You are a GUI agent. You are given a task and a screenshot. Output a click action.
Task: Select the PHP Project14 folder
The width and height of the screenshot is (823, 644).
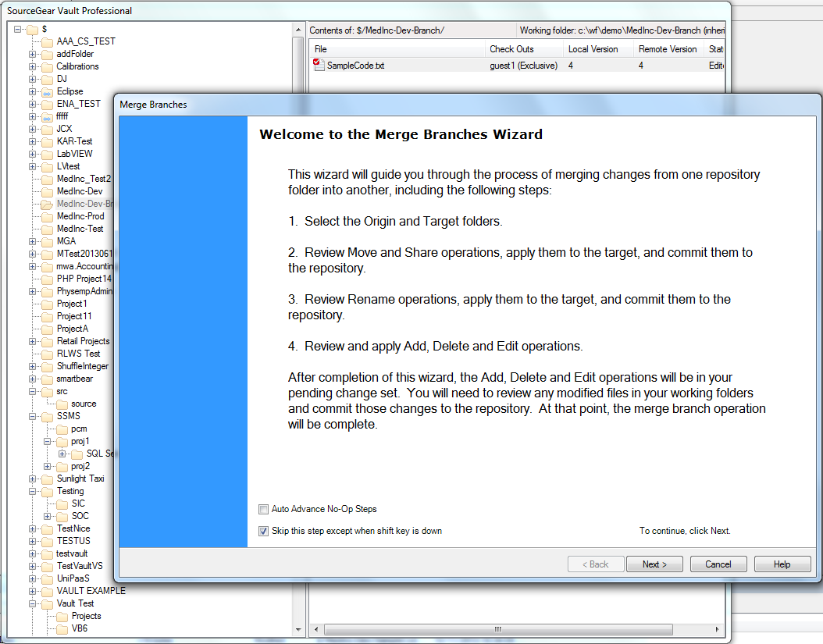coord(84,279)
